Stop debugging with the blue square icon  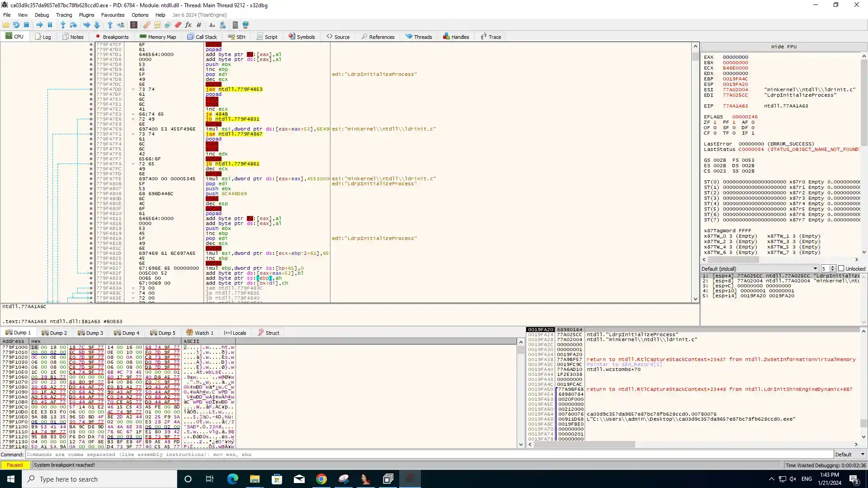coord(27,25)
